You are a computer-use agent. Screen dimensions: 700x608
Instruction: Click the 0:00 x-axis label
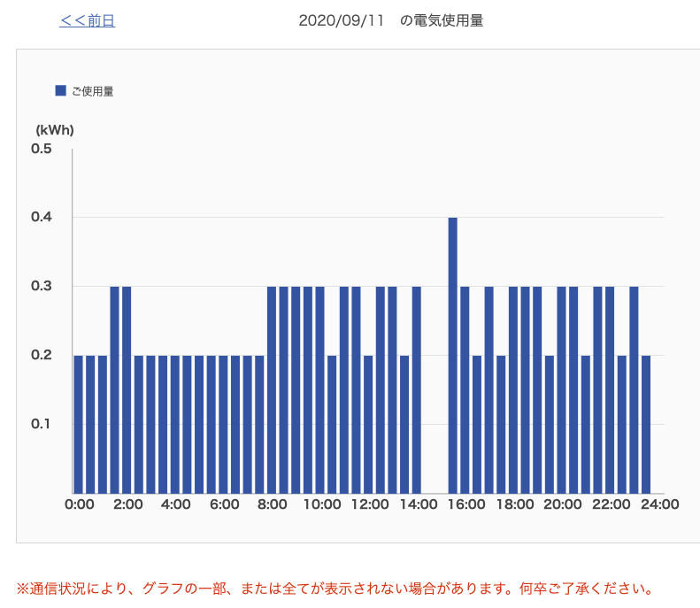point(80,504)
